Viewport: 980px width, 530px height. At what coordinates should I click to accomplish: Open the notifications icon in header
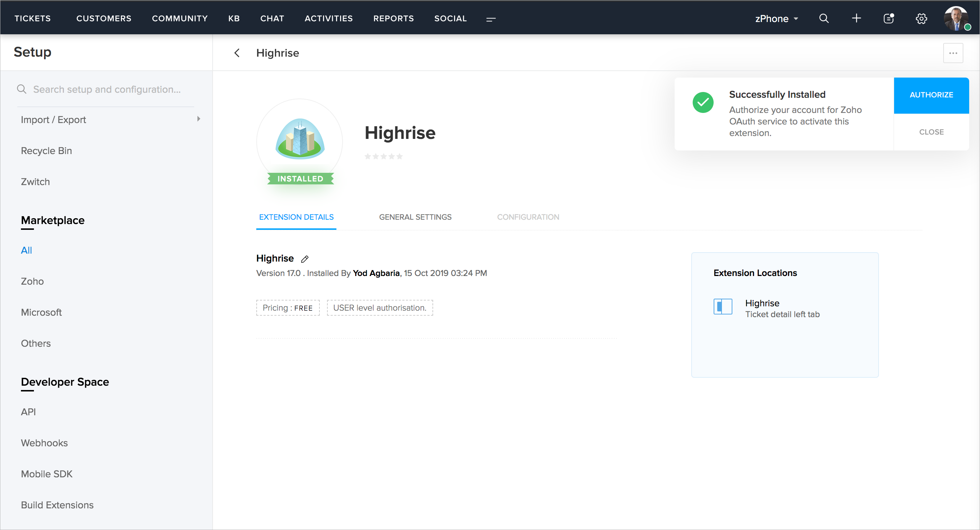click(888, 18)
